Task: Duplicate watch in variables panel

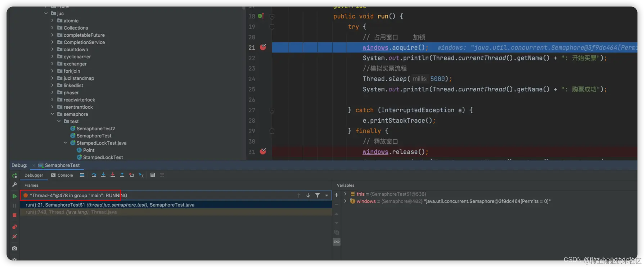Action: click(337, 232)
